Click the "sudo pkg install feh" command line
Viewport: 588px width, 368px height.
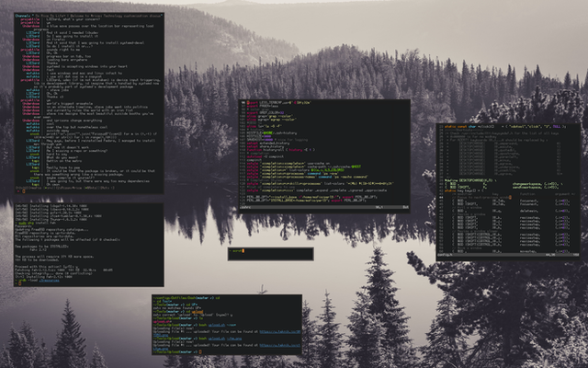point(37,223)
